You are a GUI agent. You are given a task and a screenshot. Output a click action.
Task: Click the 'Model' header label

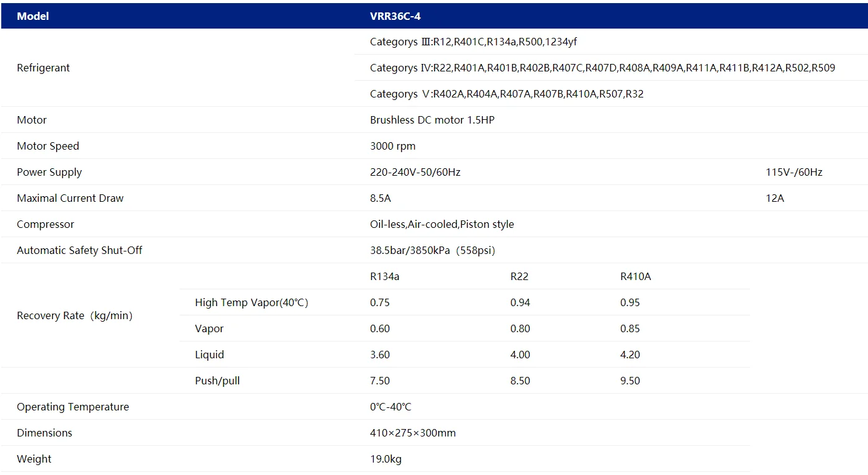click(33, 16)
